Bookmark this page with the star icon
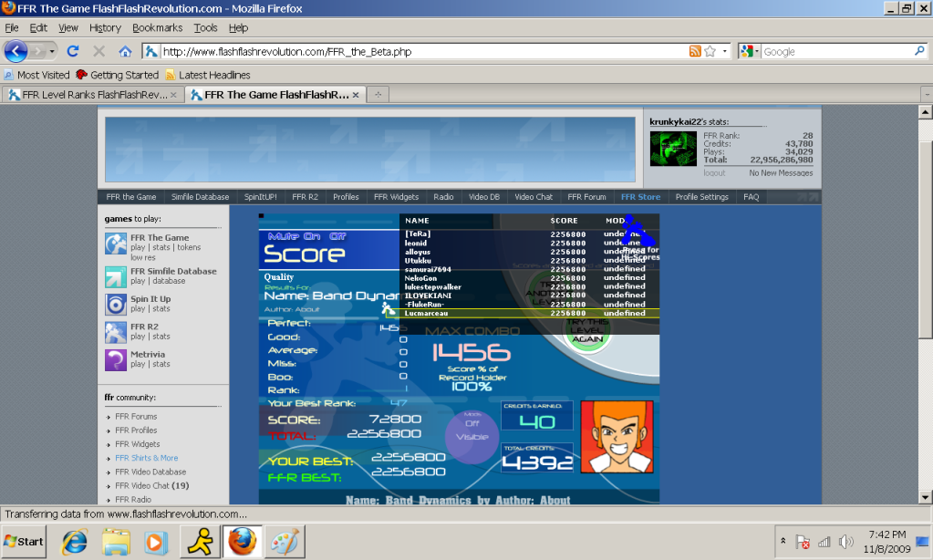This screenshot has width=933, height=560. (710, 52)
